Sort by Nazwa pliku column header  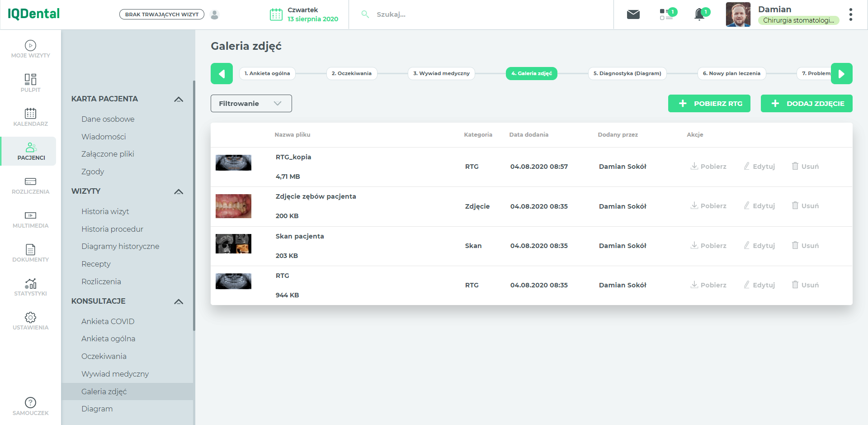292,134
